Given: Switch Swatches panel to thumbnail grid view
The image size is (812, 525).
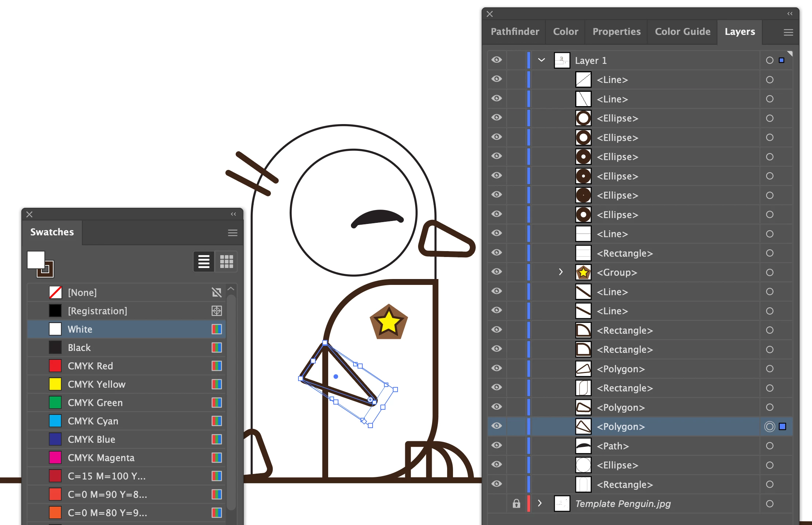Looking at the screenshot, I should [226, 261].
